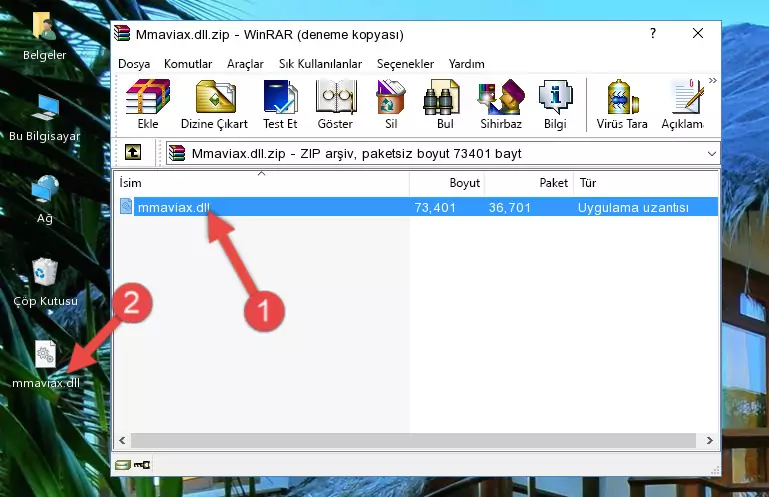
Task: Click the horizontal scrollbar right arrow
Action: point(710,440)
